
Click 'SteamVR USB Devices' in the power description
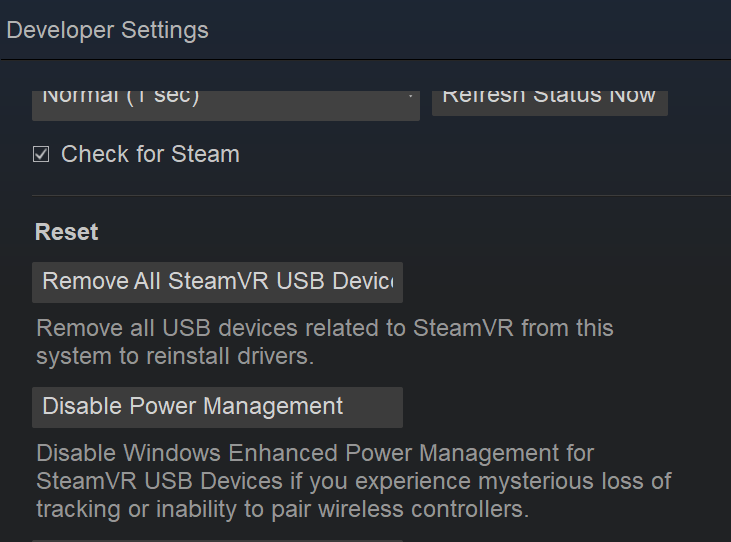pyautogui.click(x=160, y=481)
